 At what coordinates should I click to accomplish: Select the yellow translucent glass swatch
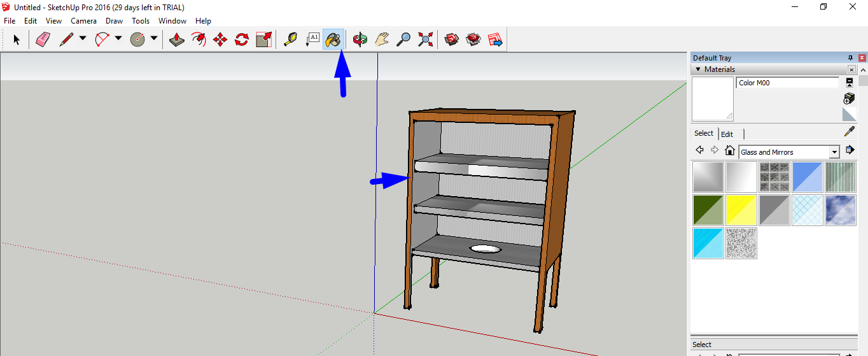[741, 210]
